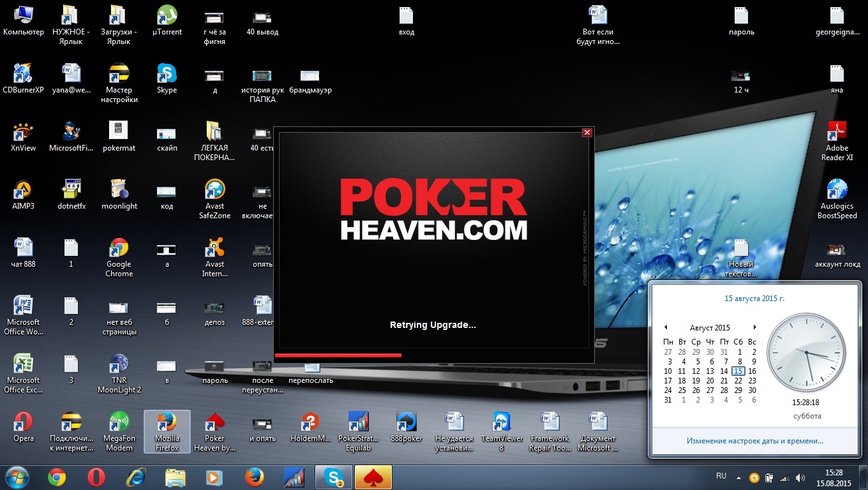Open the date and time settings link
This screenshot has width=868, height=490.
(754, 440)
